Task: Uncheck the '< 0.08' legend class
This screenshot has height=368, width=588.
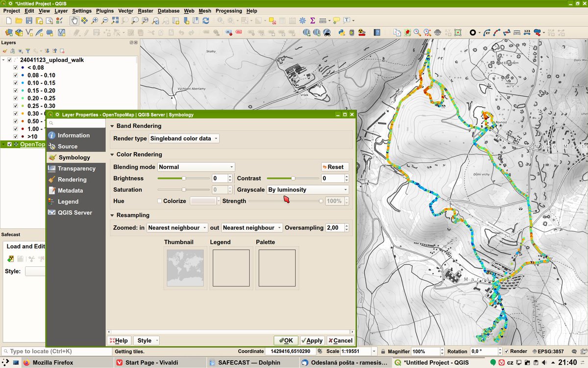Action: click(x=16, y=68)
